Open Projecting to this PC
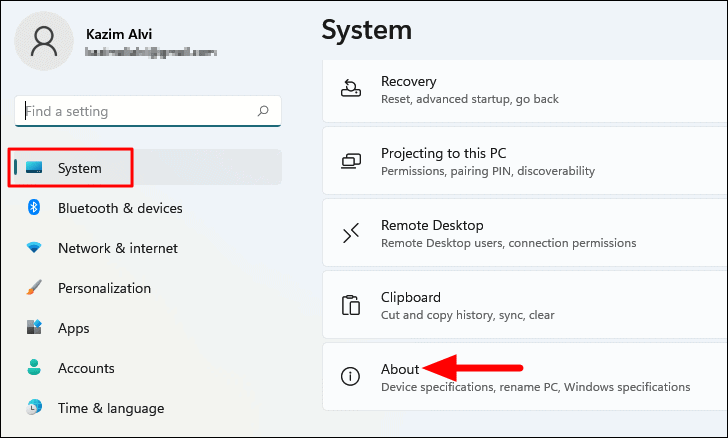The height and width of the screenshot is (438, 728). tap(525, 161)
